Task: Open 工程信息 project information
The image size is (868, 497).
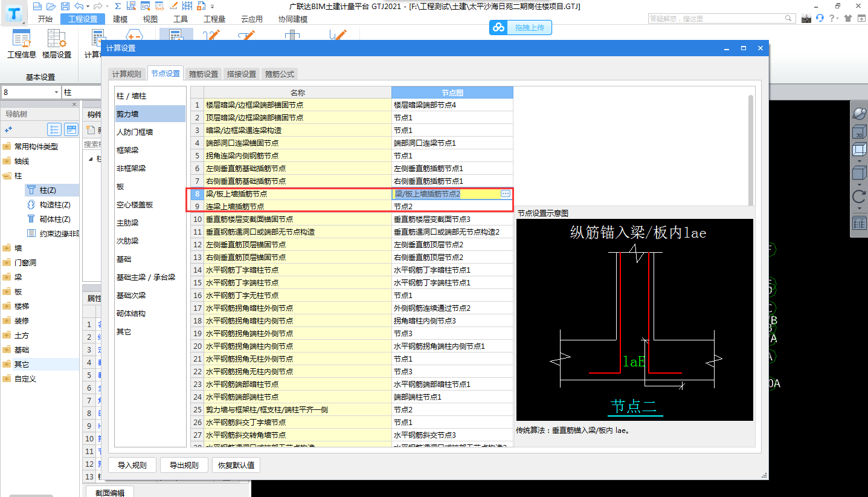Action: point(22,45)
